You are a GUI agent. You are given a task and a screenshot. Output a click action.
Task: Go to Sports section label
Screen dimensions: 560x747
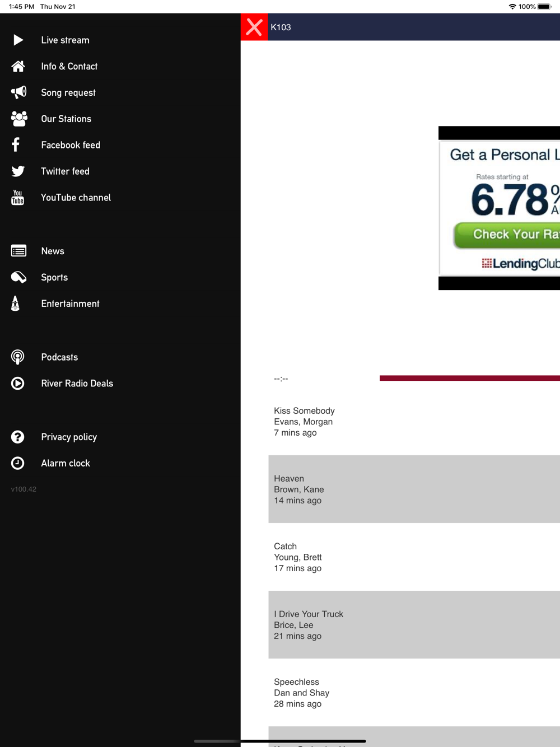click(54, 278)
